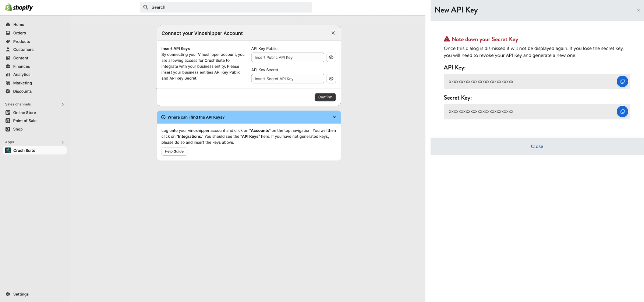Click the API Key masked value field
This screenshot has height=302, width=644.
pyautogui.click(x=537, y=82)
